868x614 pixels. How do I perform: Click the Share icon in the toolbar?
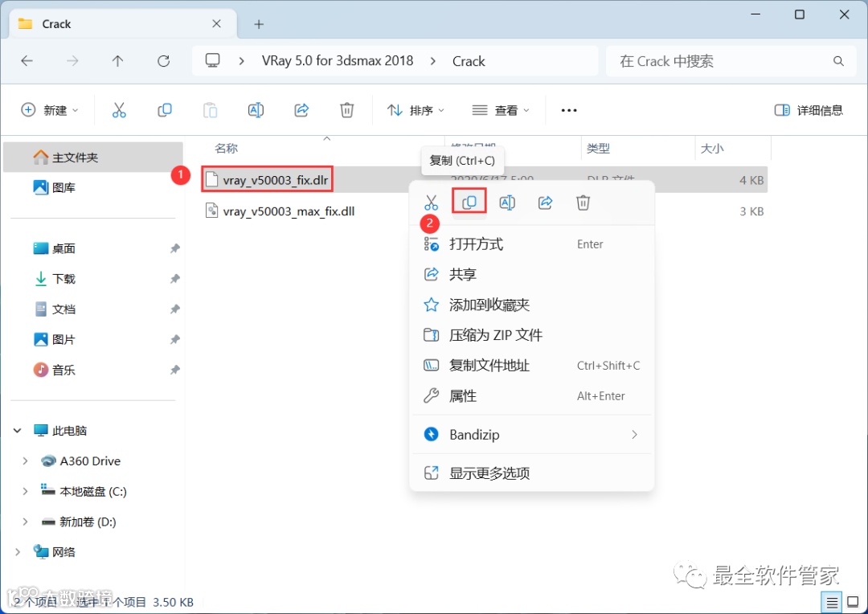[301, 110]
